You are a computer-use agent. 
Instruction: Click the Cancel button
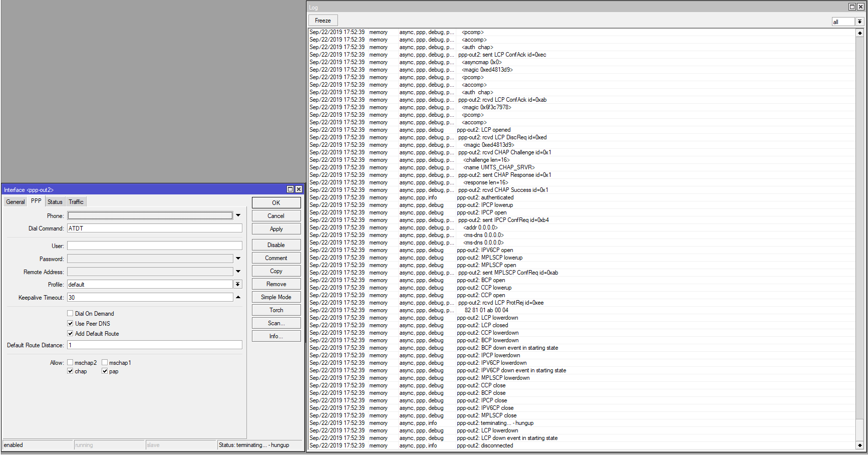point(276,216)
